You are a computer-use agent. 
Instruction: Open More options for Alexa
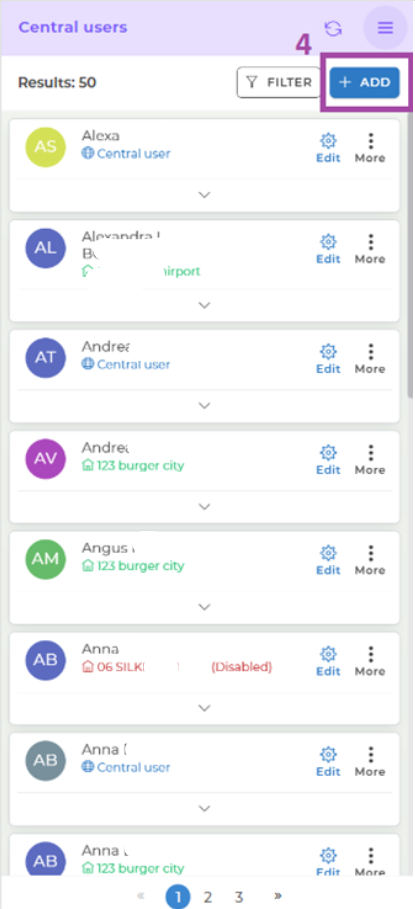pyautogui.click(x=370, y=148)
